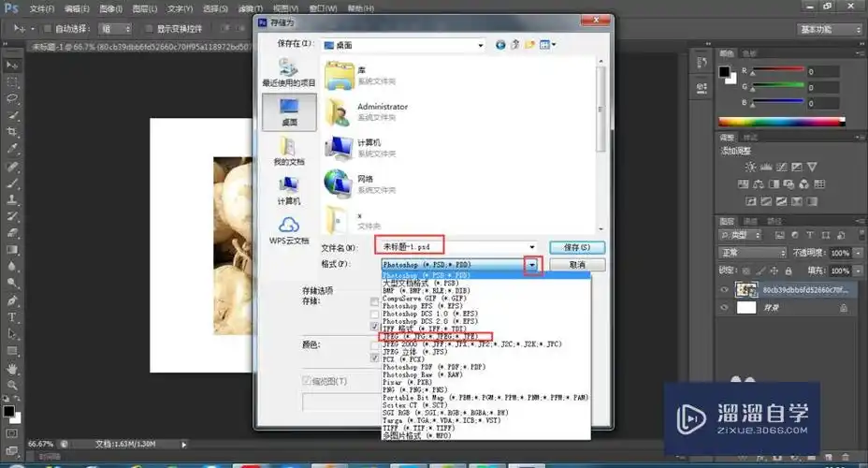Open the 图层(L) menu
This screenshot has width=868, height=468.
click(x=144, y=8)
